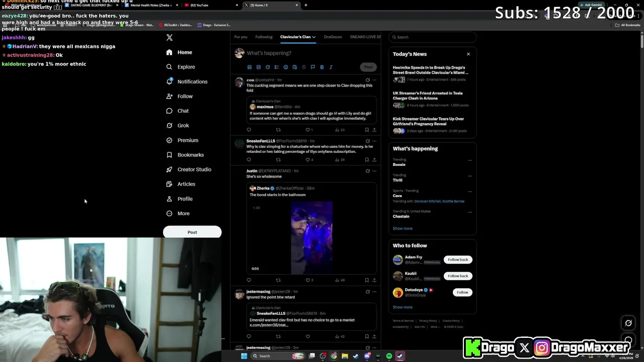Add a GIF in composer
This screenshot has width=644, height=362.
(x=259, y=67)
